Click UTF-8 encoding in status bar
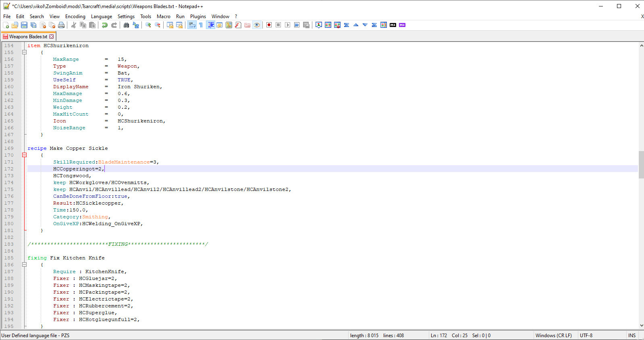The image size is (644, 340). click(586, 336)
